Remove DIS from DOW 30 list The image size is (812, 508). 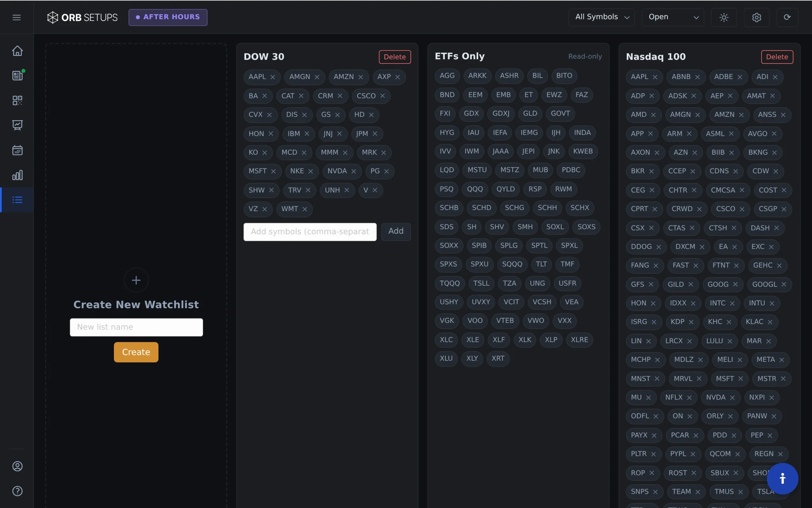[x=304, y=115]
